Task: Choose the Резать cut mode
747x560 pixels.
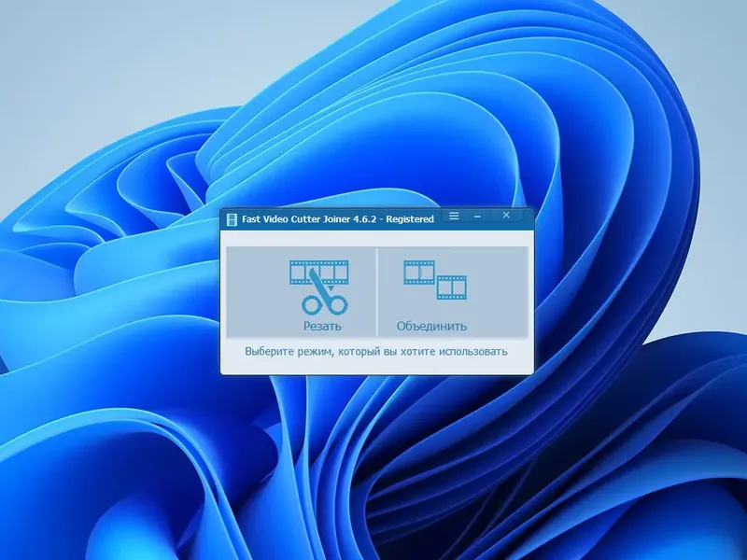Action: [x=301, y=291]
